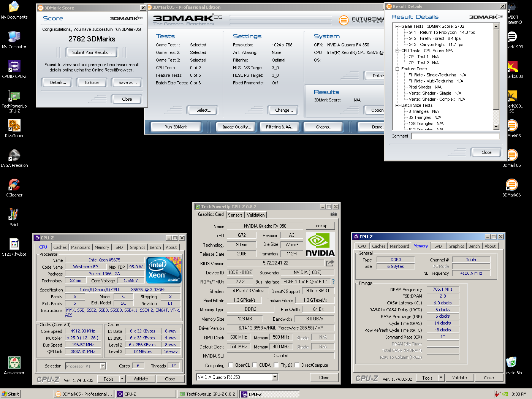This screenshot has width=532, height=399.
Task: Open the Tools dropdown arrow in right CPU-Z
Action: pos(441,378)
